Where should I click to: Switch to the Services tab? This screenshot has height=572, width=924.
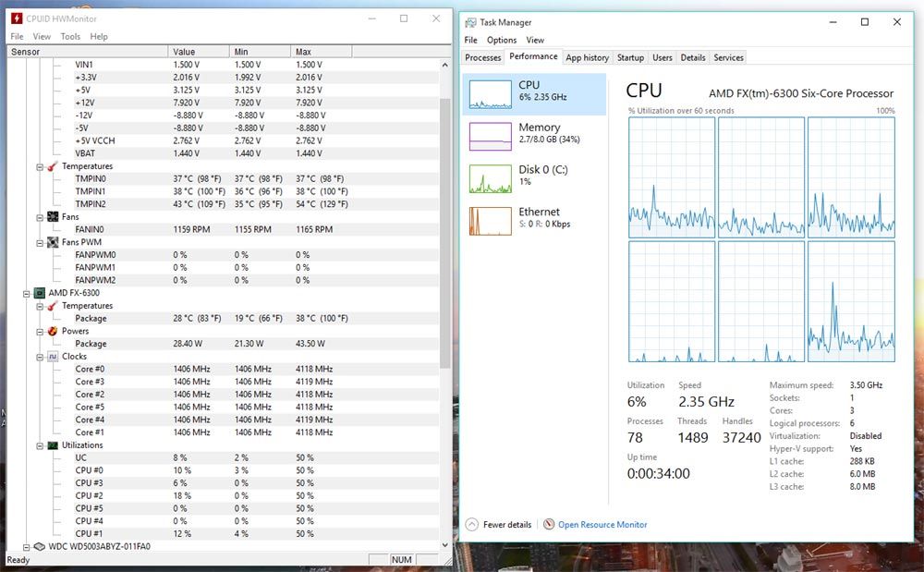click(x=728, y=57)
